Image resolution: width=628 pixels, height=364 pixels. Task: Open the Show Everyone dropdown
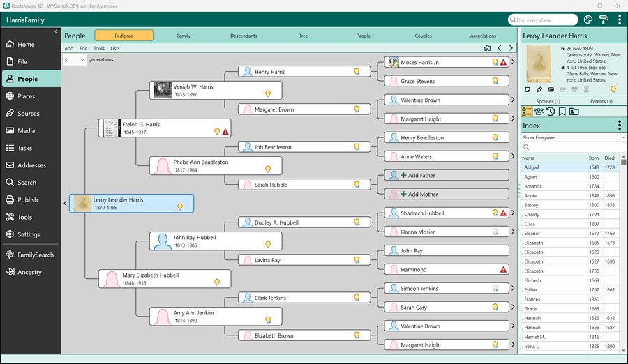[574, 137]
